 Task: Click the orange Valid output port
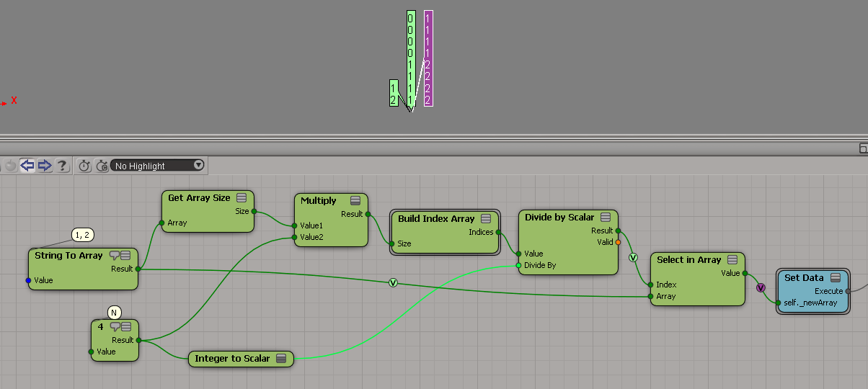[x=619, y=243]
